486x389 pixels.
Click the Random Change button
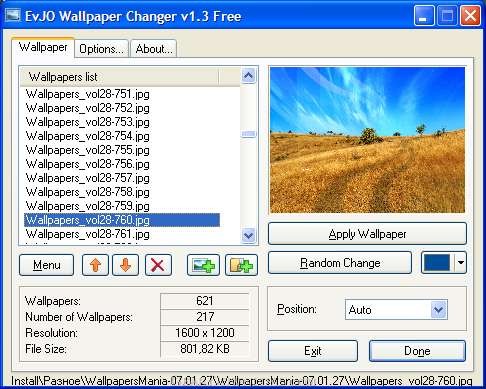click(340, 263)
